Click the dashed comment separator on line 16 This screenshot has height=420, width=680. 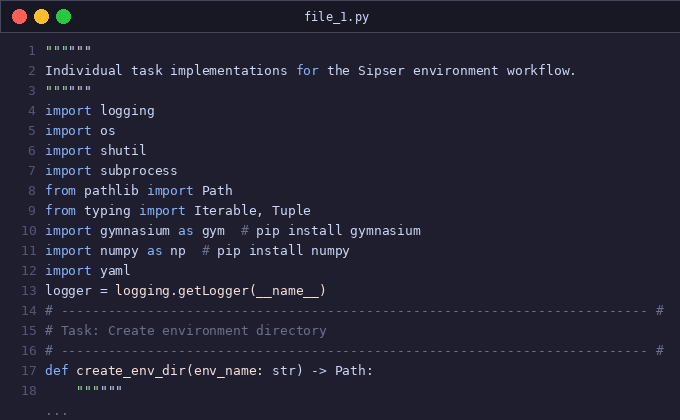tap(355, 351)
